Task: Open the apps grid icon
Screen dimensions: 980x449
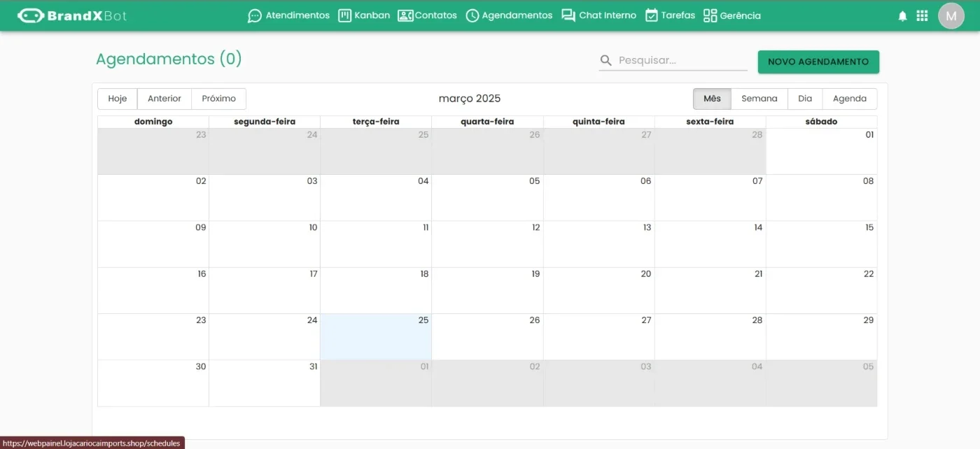Action: [x=922, y=15]
